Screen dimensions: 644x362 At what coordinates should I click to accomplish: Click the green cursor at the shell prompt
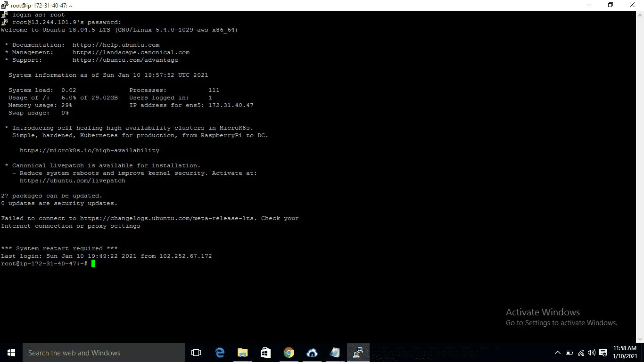(93, 263)
